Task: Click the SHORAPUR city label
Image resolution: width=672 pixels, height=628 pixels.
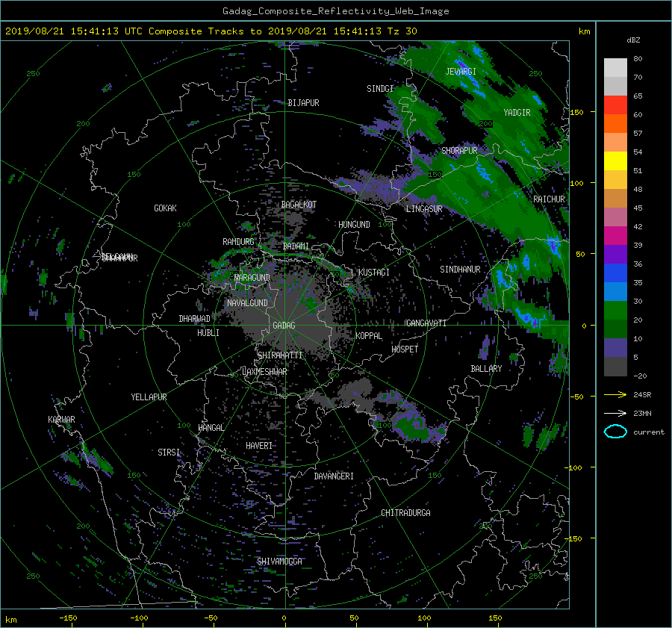Action: tap(459, 151)
